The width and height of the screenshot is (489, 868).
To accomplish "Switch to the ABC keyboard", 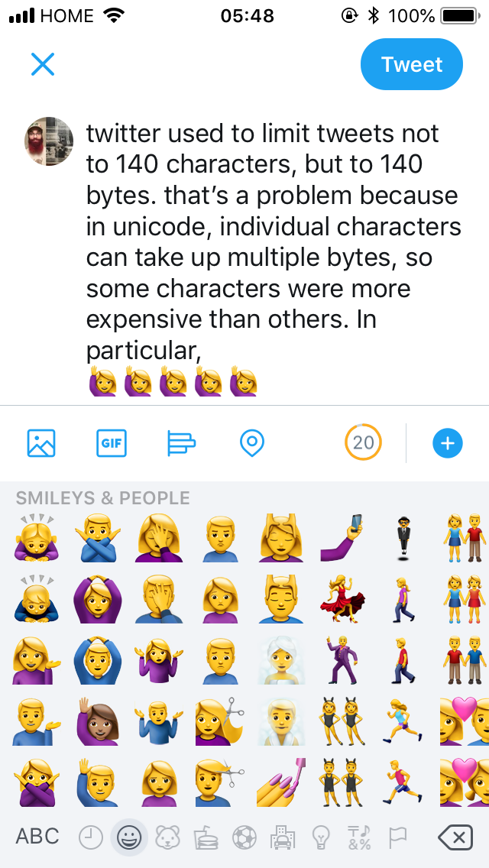I will tap(37, 836).
